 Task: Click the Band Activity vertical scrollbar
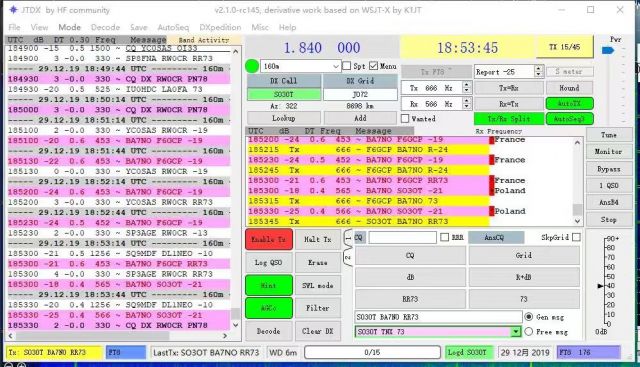236,188
